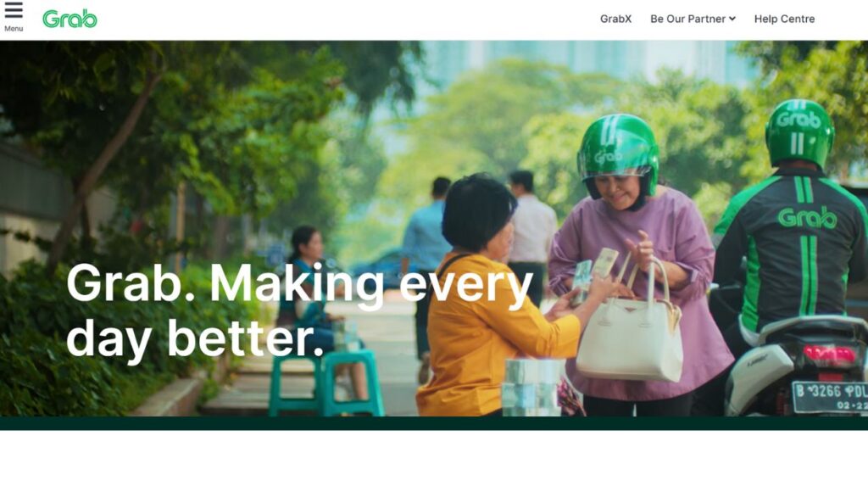The width and height of the screenshot is (868, 486).
Task: Click the motorcycle's red tail light
Action: coord(830,355)
